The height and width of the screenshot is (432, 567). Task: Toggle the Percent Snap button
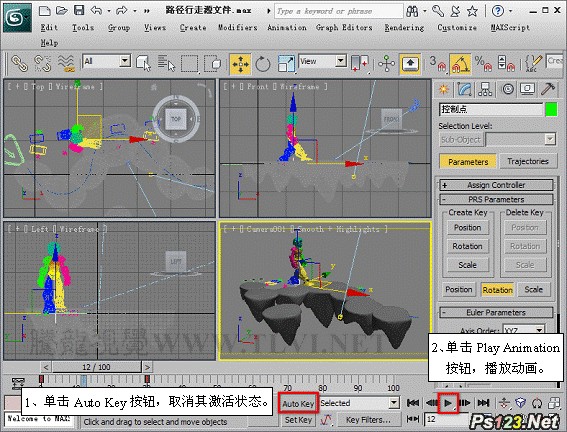(x=483, y=64)
